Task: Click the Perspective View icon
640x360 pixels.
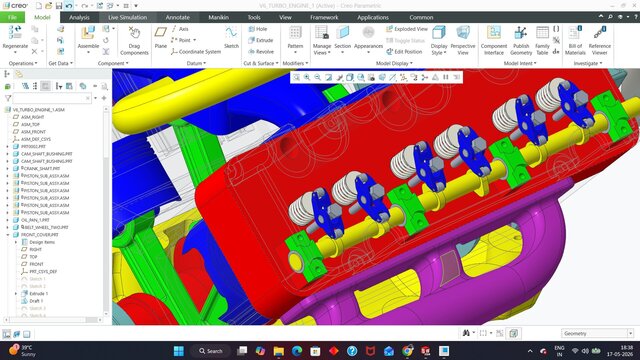Action: point(463,33)
